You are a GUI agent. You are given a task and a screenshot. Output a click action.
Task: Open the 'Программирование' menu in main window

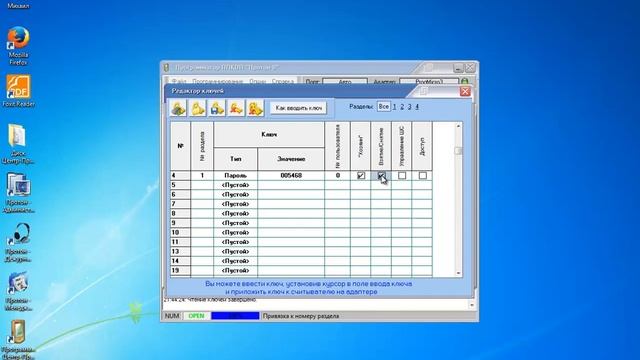(217, 82)
